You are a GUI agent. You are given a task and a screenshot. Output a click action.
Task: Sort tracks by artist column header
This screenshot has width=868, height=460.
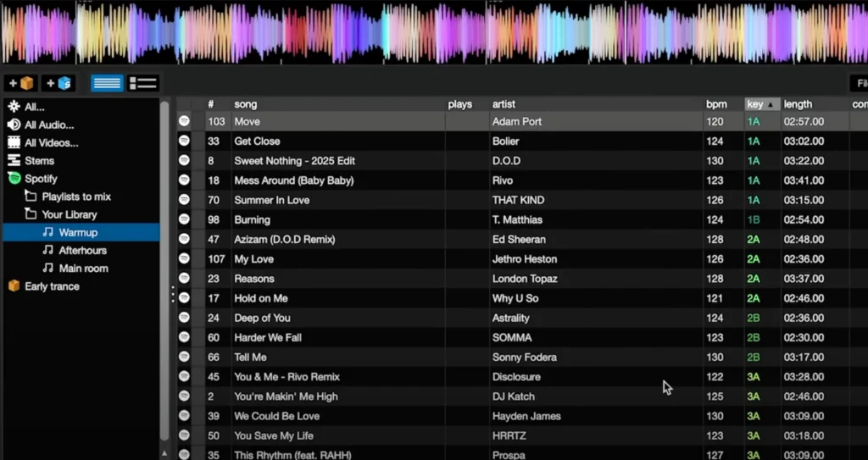pyautogui.click(x=504, y=104)
